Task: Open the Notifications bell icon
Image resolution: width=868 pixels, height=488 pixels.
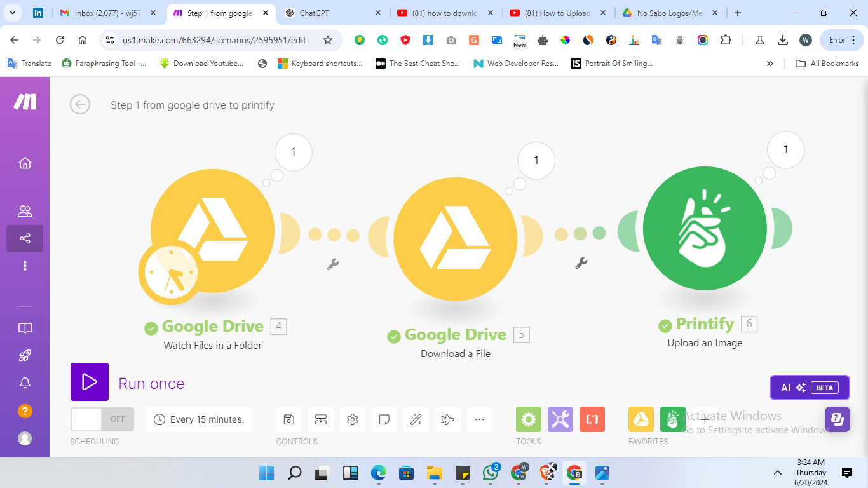Action: (x=25, y=383)
